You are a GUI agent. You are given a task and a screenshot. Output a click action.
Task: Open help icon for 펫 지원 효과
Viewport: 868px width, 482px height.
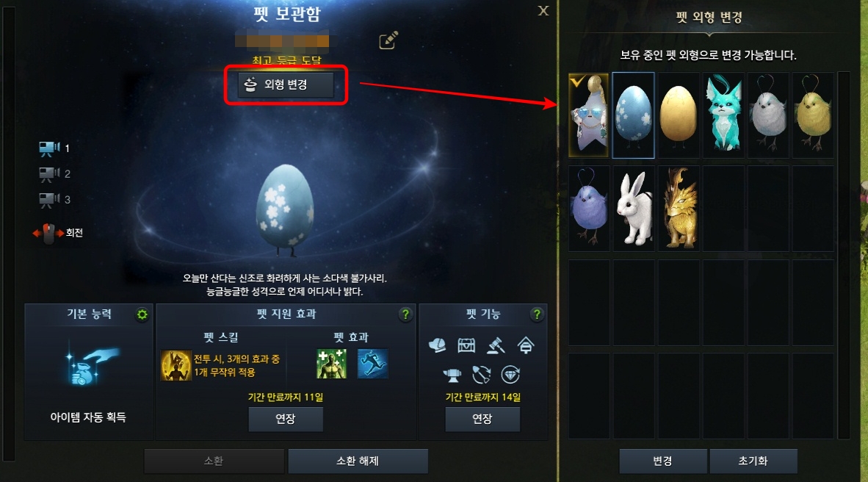pyautogui.click(x=406, y=314)
